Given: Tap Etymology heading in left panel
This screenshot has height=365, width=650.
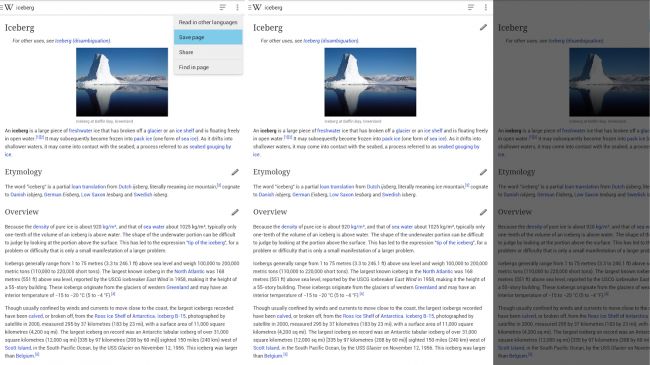Looking at the screenshot, I should 23,172.
